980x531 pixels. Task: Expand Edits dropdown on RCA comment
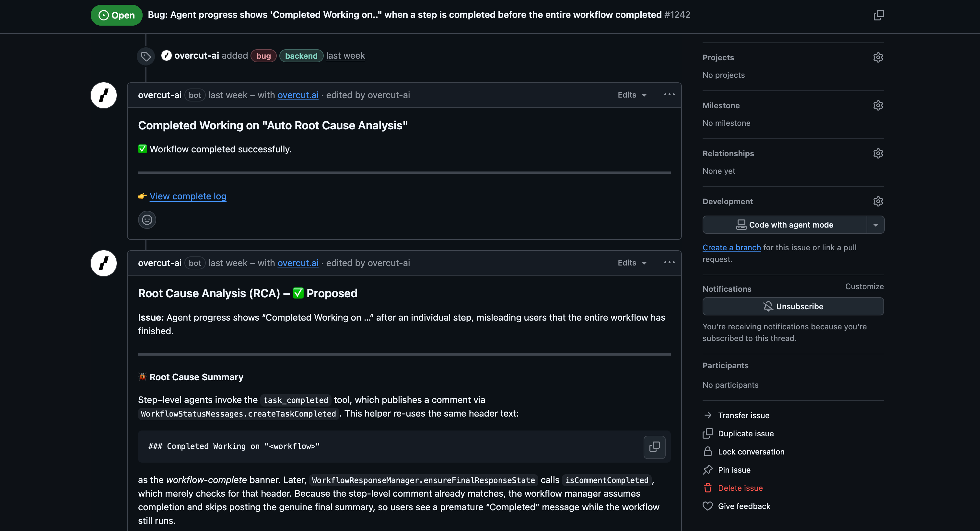(x=632, y=263)
